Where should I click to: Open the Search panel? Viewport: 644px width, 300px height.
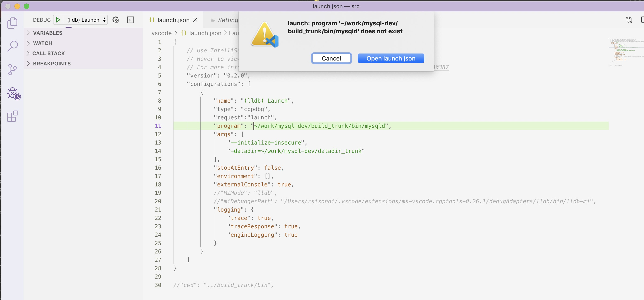12,46
